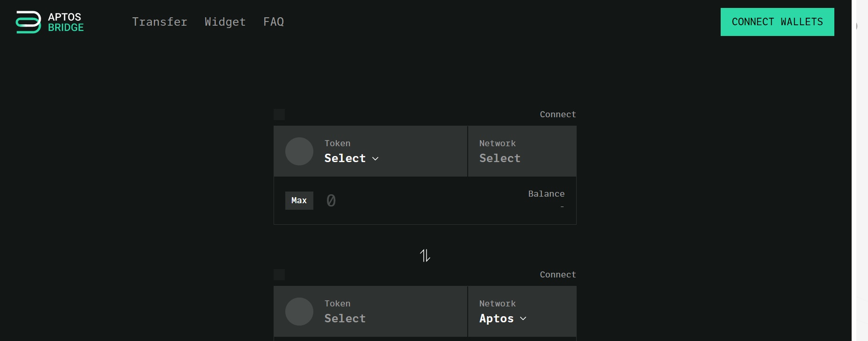The image size is (868, 341).
Task: Open the Transfer page
Action: [x=159, y=22]
